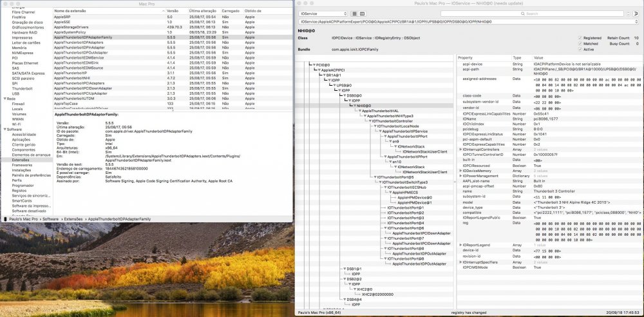Image resolution: width=644 pixels, height=317 pixels.
Task: Toggle the sidebar panel icon beside Search
Action: (x=637, y=14)
